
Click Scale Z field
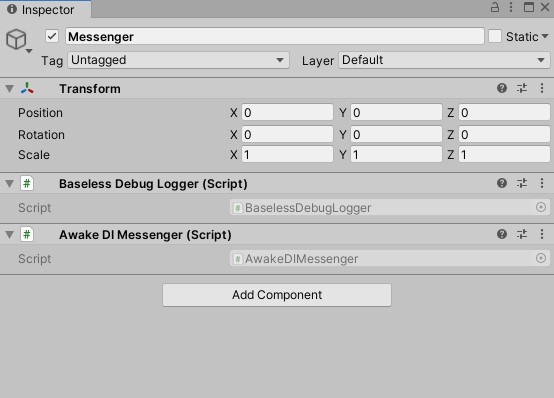504,154
